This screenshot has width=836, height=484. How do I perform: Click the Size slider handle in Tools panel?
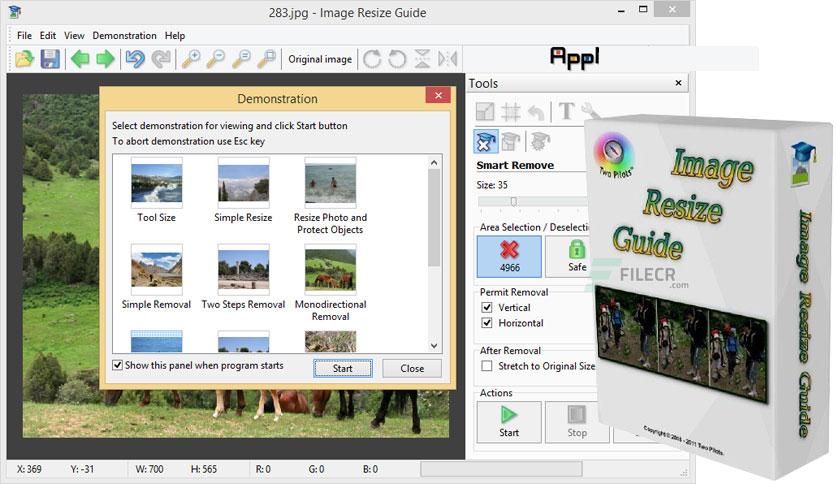coord(513,201)
